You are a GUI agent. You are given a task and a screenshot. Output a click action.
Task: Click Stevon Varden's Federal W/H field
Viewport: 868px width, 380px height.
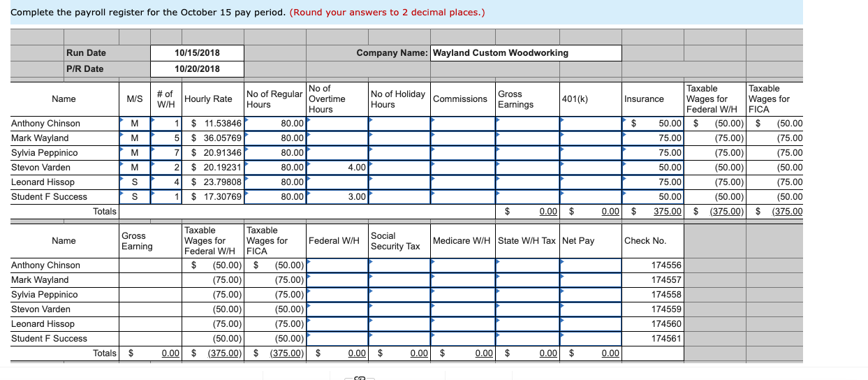337,309
